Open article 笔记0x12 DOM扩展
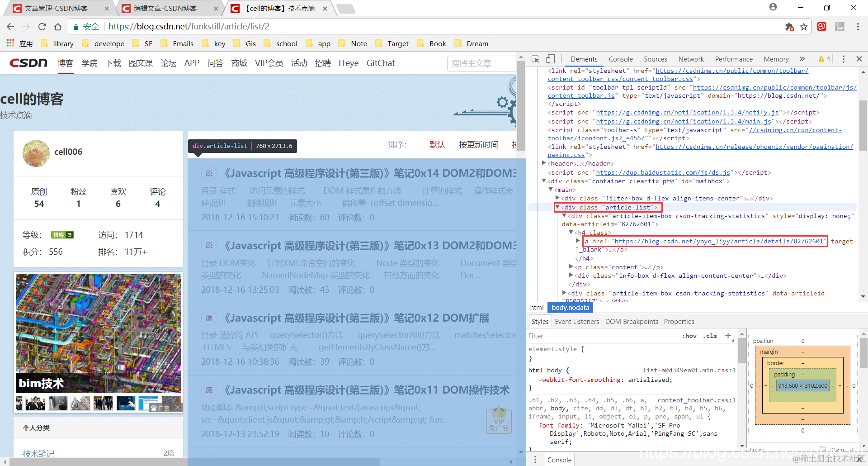868x466 pixels. click(x=356, y=318)
